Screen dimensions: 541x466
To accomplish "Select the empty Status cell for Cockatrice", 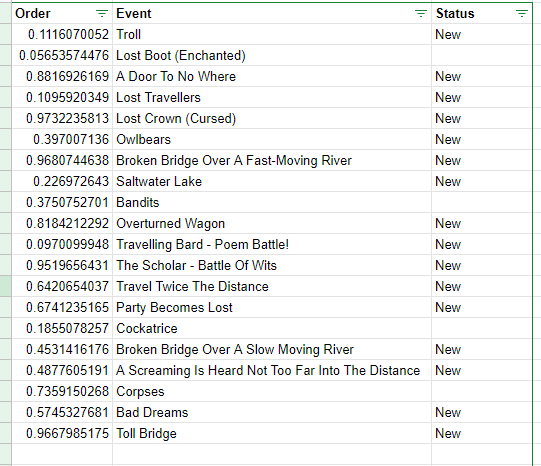I will 482,328.
